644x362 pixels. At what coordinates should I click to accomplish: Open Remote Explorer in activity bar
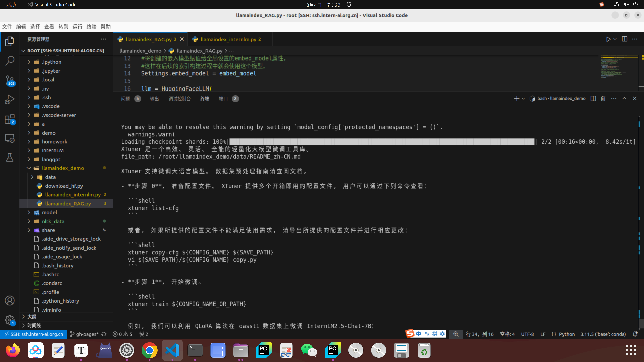[x=10, y=138]
